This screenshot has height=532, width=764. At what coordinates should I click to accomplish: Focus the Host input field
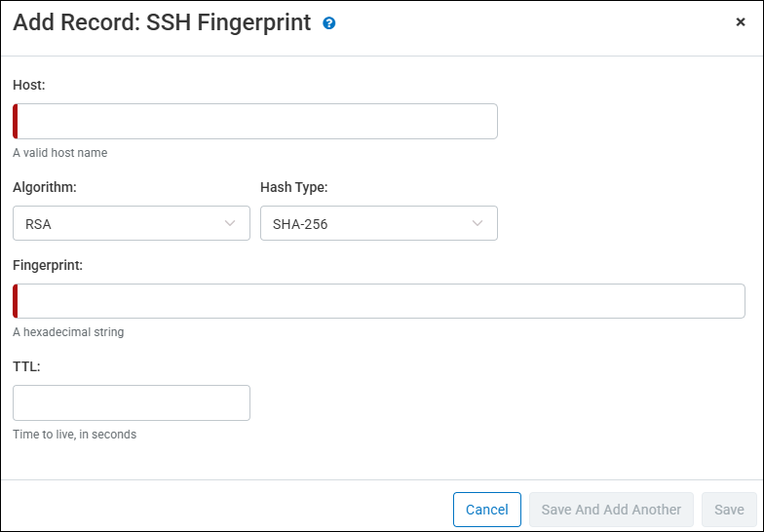coord(255,122)
